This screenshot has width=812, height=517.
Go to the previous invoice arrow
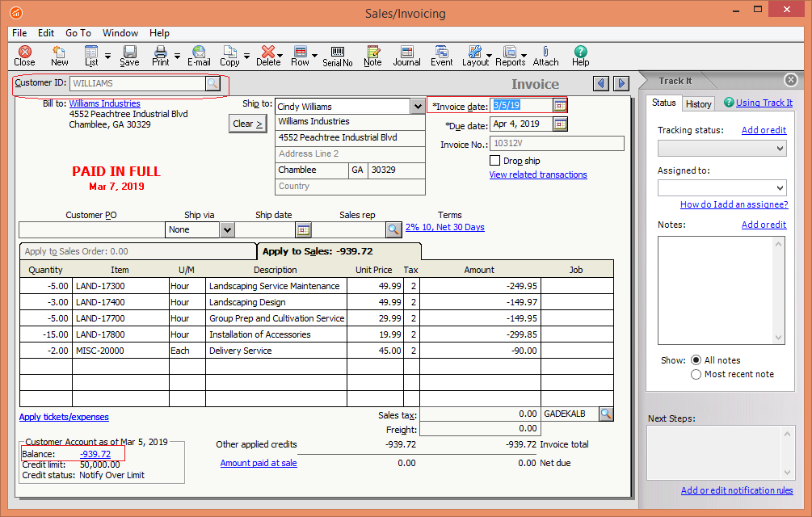point(600,83)
